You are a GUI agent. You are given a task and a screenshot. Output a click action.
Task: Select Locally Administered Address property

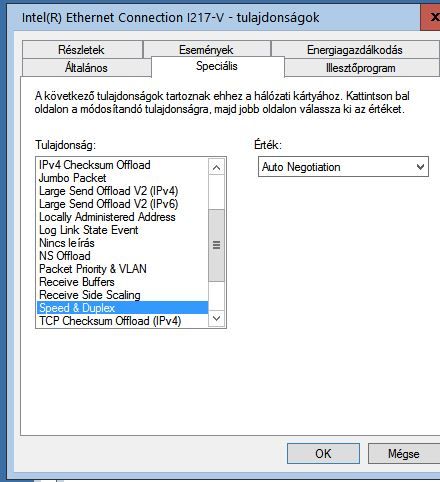coord(122,217)
